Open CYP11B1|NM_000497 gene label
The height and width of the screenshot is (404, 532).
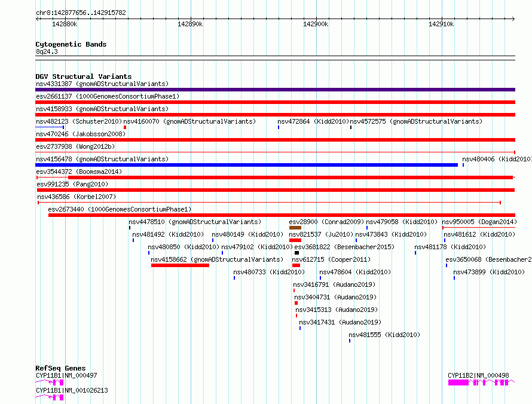click(66, 375)
